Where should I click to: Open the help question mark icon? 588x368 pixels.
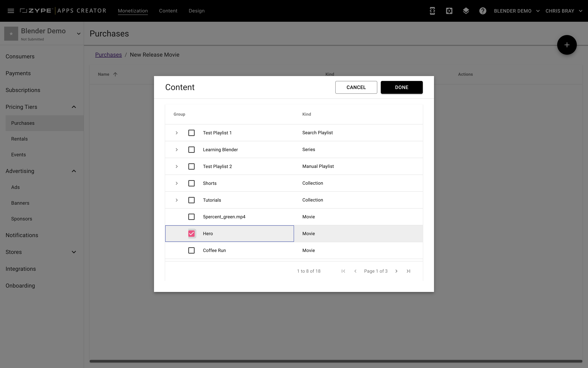coord(482,11)
